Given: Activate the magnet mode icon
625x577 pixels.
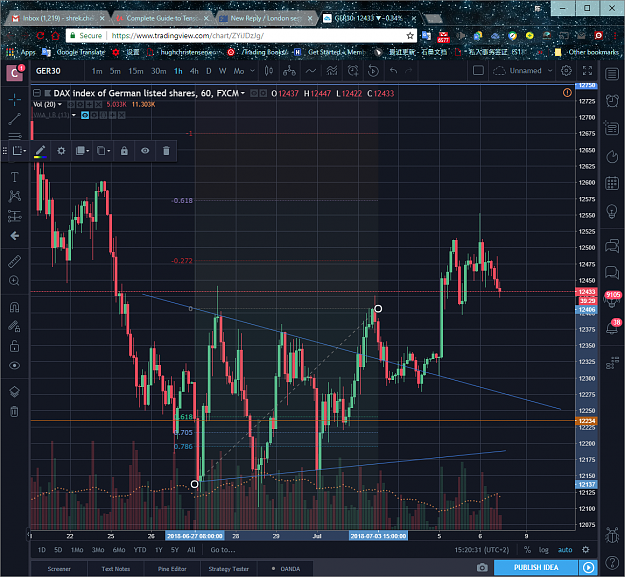Looking at the screenshot, I should [x=15, y=307].
